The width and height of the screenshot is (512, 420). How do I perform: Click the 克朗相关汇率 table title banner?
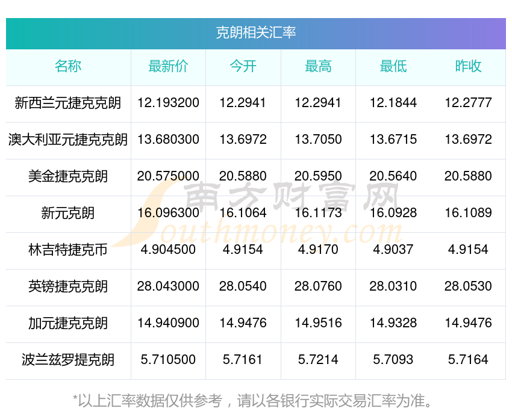pyautogui.click(x=255, y=33)
